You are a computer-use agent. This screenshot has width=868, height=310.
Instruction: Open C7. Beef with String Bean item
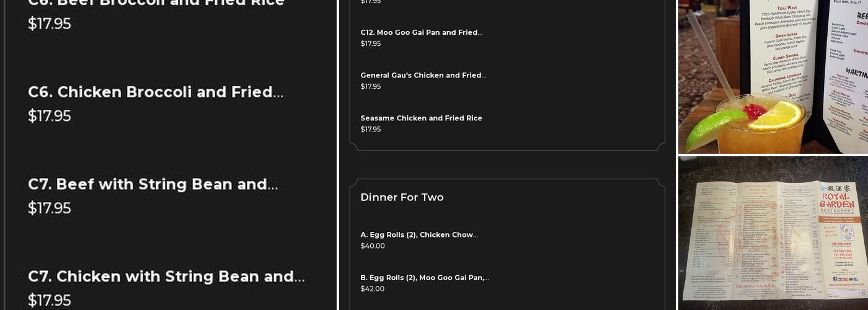[153, 185]
